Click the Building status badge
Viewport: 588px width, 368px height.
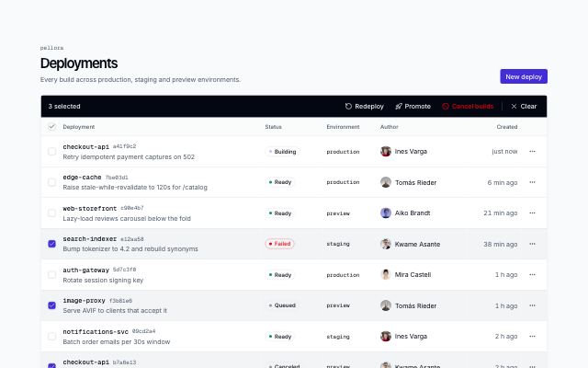[x=282, y=151]
